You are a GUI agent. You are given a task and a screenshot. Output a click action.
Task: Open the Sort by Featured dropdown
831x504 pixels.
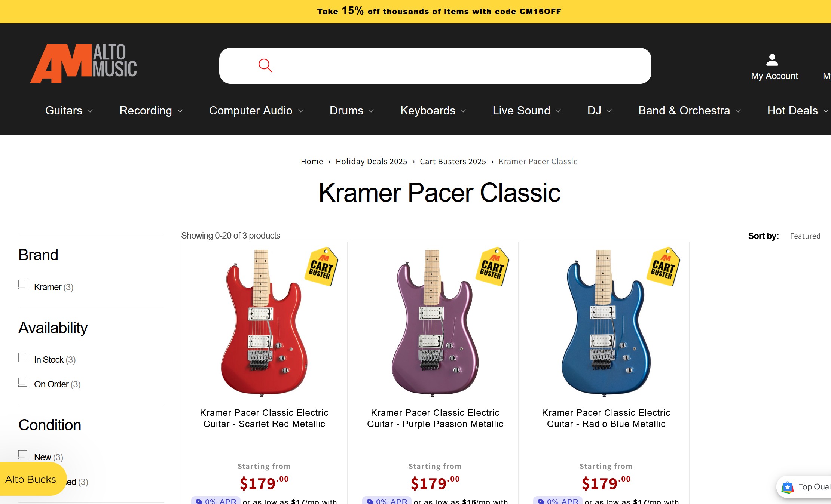coord(805,236)
